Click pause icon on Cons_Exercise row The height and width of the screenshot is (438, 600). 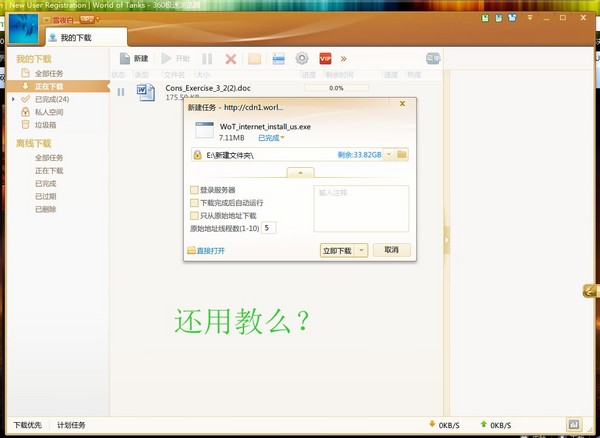click(121, 92)
